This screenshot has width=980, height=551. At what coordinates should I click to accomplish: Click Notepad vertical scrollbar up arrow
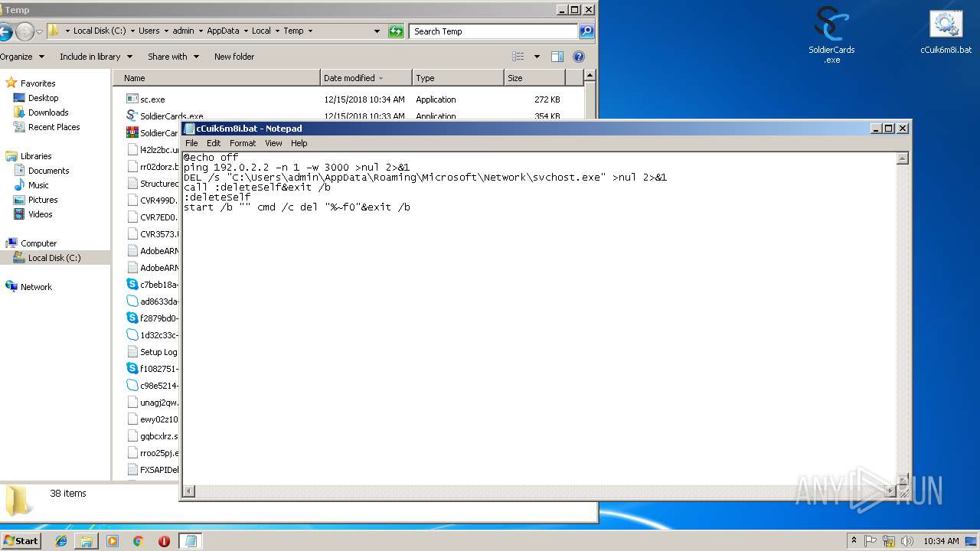tap(903, 158)
